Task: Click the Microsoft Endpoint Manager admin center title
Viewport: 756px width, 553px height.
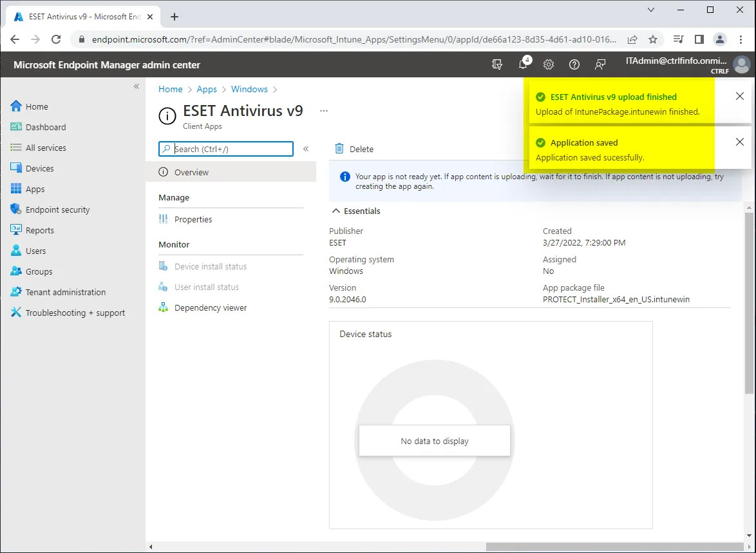Action: tap(106, 64)
